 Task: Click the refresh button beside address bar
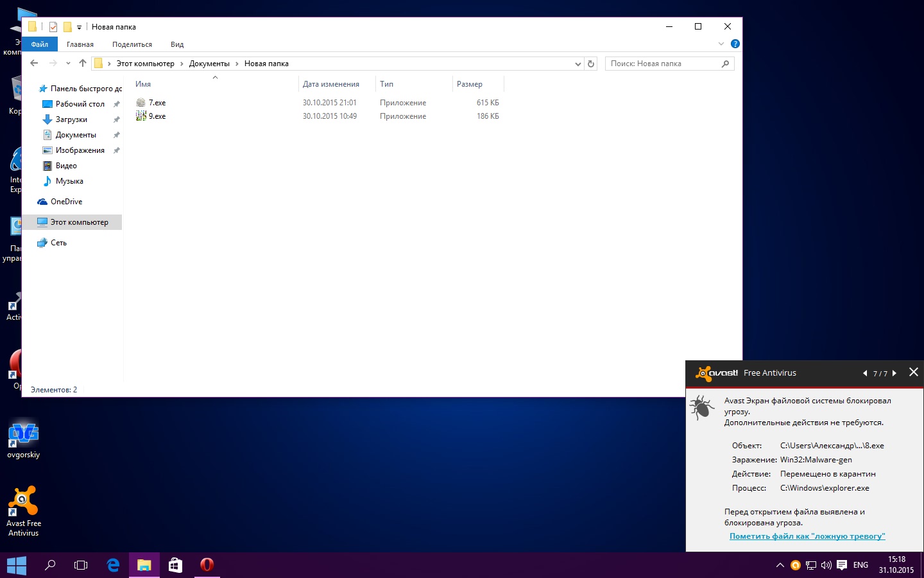[591, 64]
